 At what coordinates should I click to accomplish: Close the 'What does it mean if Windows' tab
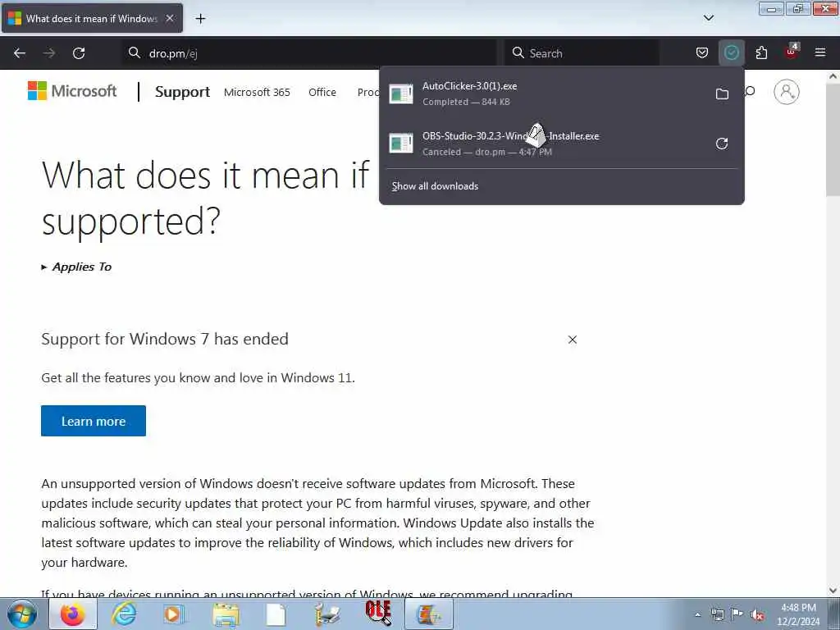coord(170,18)
